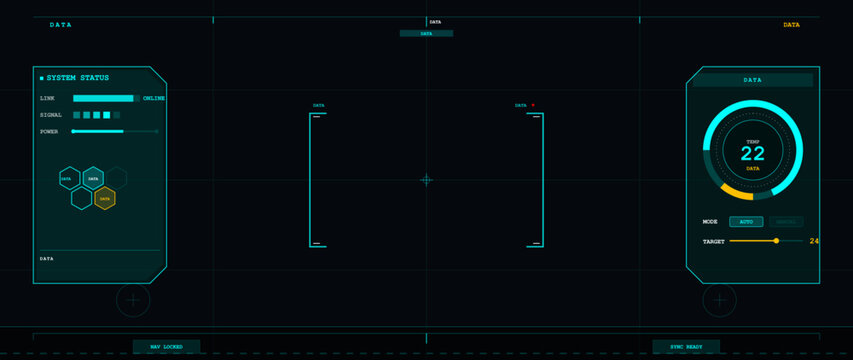Switch mode to the dimmed MANUAL option
The height and width of the screenshot is (360, 853).
coord(786,222)
